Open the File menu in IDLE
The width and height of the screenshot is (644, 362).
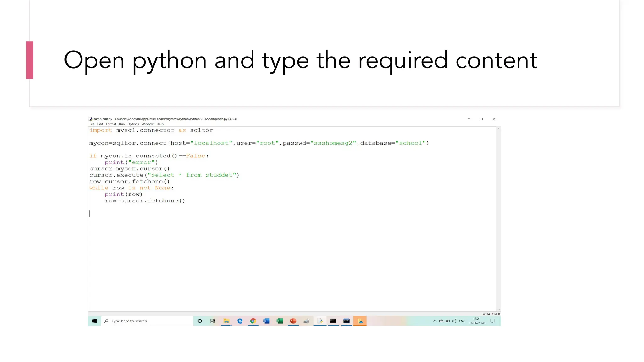(92, 124)
